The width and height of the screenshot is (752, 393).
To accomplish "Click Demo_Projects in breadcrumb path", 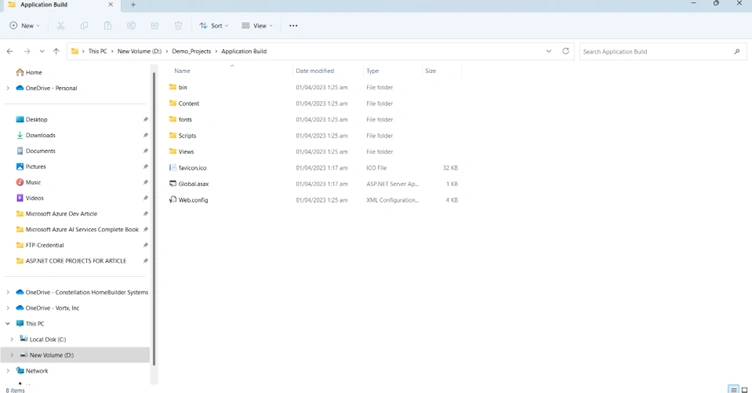I will 191,51.
